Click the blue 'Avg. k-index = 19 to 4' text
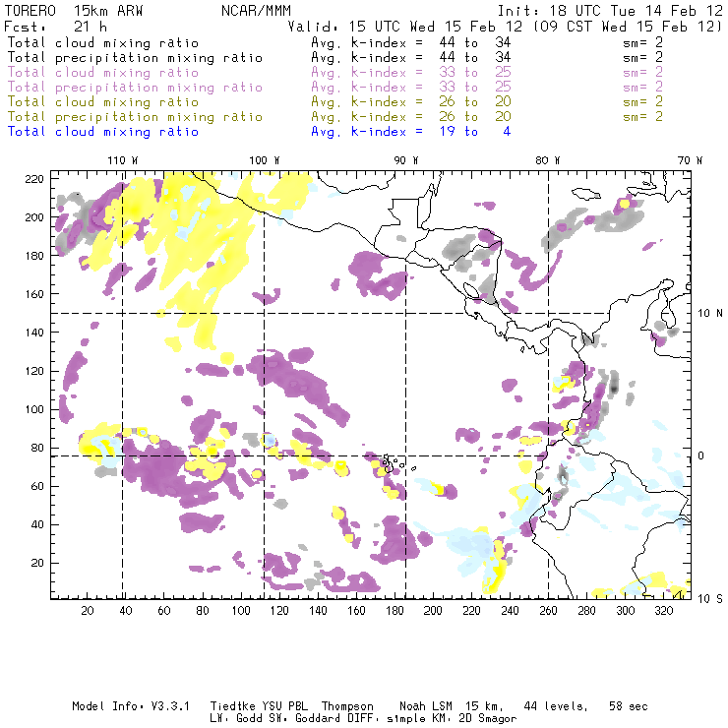The image size is (728, 728). click(x=411, y=132)
